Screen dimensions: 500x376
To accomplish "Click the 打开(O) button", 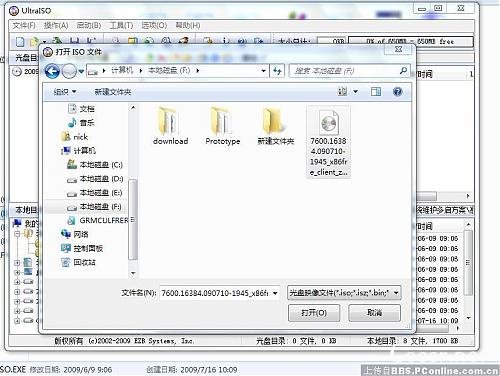I will click(x=314, y=313).
